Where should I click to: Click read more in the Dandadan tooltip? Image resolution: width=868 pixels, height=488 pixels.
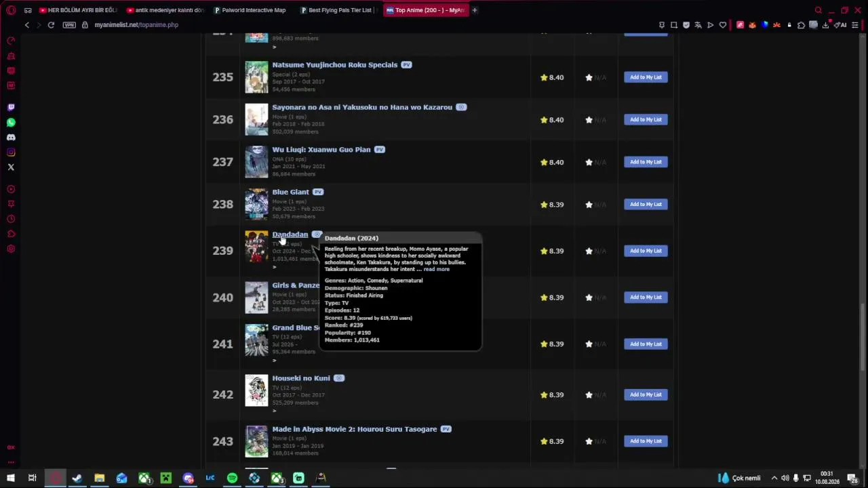click(x=437, y=270)
